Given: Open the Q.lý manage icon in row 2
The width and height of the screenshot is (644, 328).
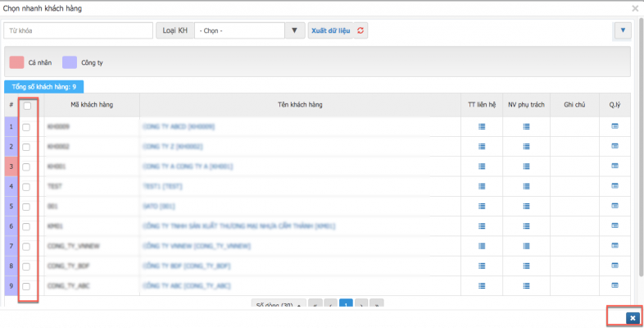Looking at the screenshot, I should [615, 147].
